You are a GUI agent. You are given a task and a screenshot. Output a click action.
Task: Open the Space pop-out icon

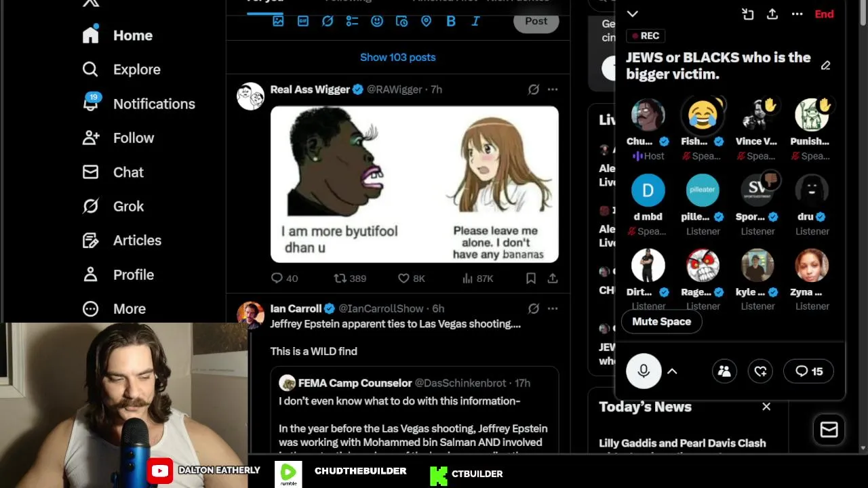(x=748, y=14)
